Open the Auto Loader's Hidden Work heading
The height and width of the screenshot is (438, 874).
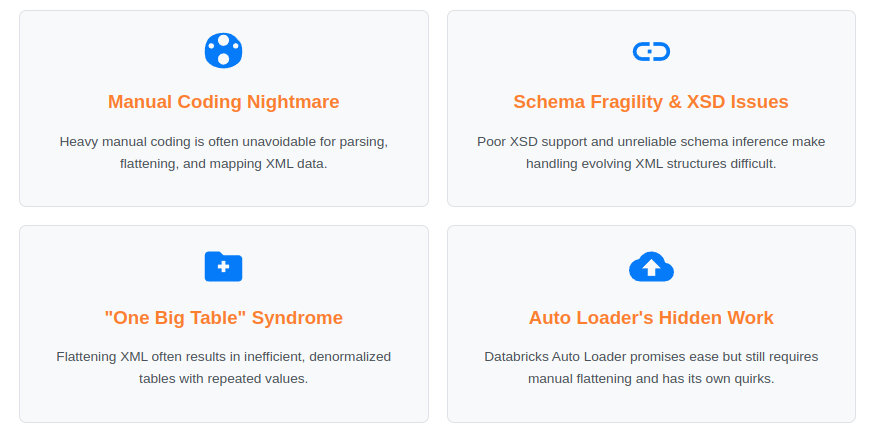click(x=651, y=318)
